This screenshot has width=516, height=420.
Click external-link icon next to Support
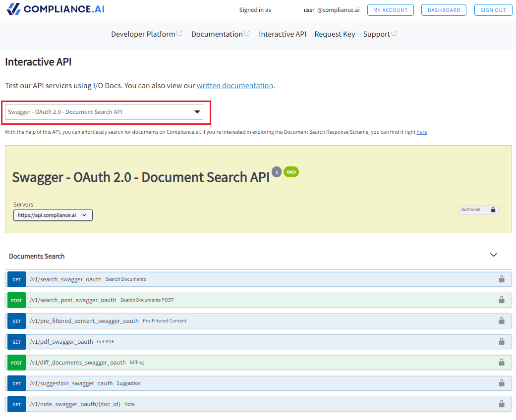tap(394, 33)
